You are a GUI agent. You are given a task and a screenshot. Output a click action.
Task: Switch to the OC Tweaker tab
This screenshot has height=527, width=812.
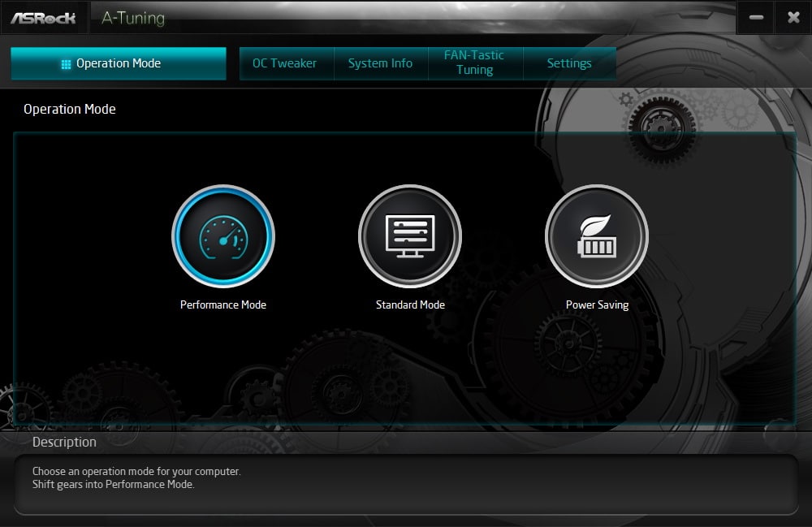(x=284, y=63)
